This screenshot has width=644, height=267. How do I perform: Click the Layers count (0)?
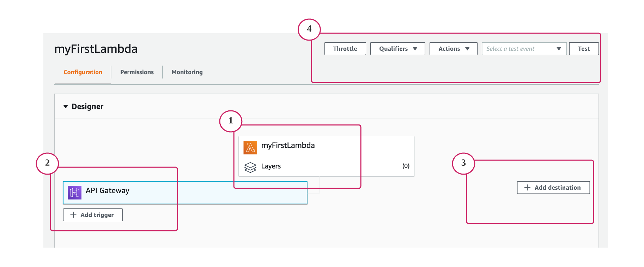pos(406,166)
